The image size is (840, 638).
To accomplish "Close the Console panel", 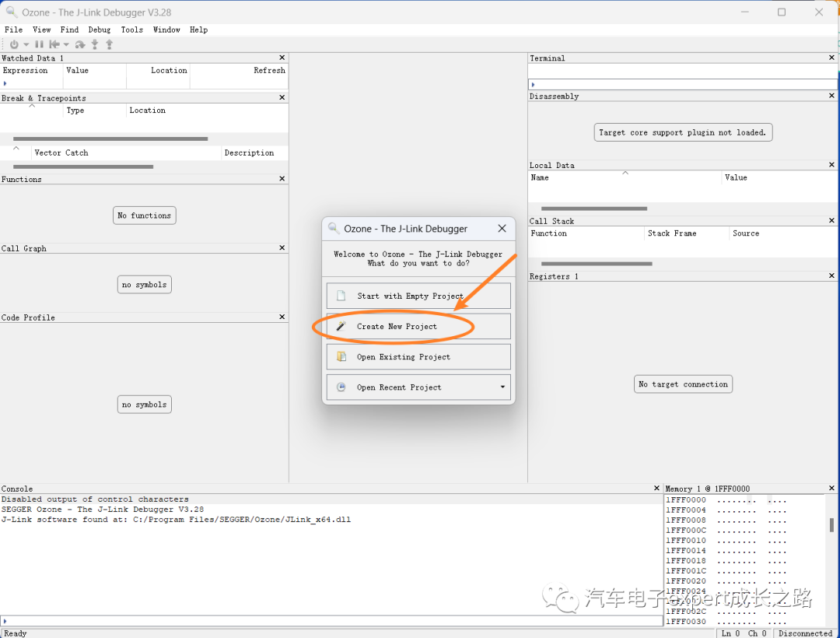I will click(x=656, y=489).
